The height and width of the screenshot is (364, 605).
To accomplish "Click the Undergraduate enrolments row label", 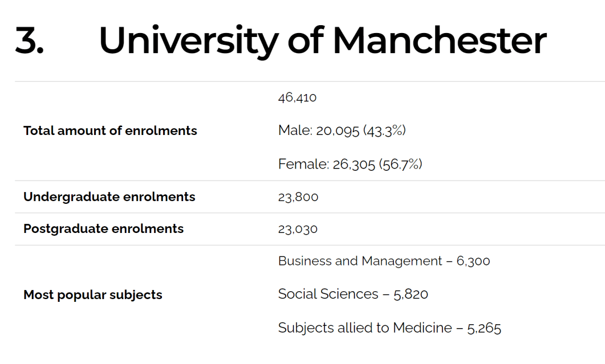I will coord(109,197).
